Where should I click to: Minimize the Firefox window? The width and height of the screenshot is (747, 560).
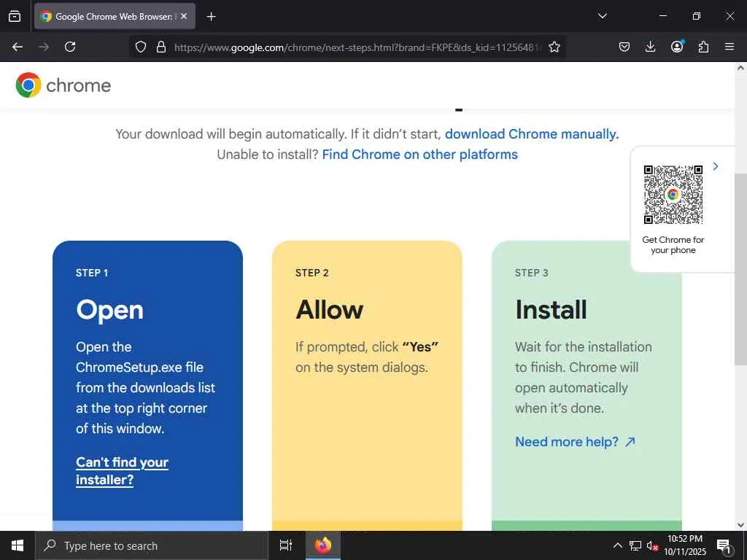click(x=662, y=16)
